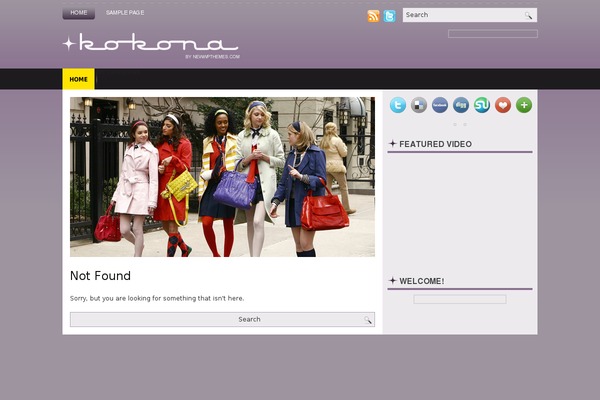Viewport: 600px width, 400px height.
Task: Share via the sidebar Twitter round icon
Action: click(x=398, y=105)
